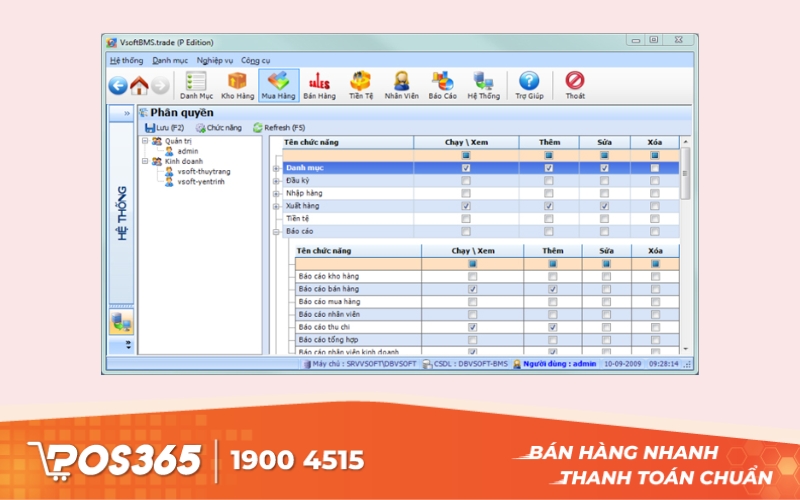Screen dimensions: 800x500
Task: Open the Hệ Thống toolbar icon
Action: point(484,85)
